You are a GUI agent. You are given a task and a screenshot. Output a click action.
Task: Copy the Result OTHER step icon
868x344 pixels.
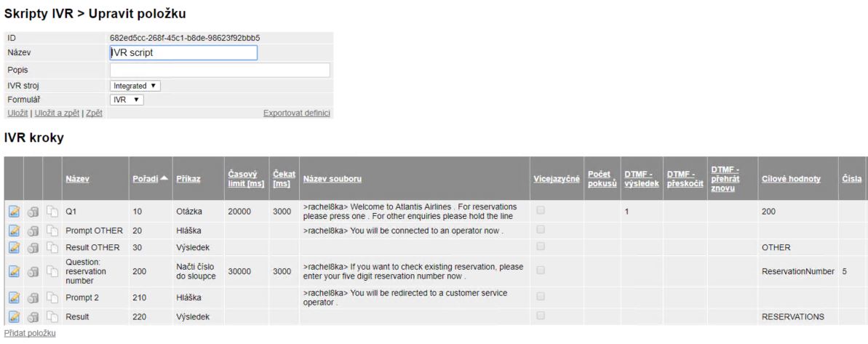(x=52, y=247)
